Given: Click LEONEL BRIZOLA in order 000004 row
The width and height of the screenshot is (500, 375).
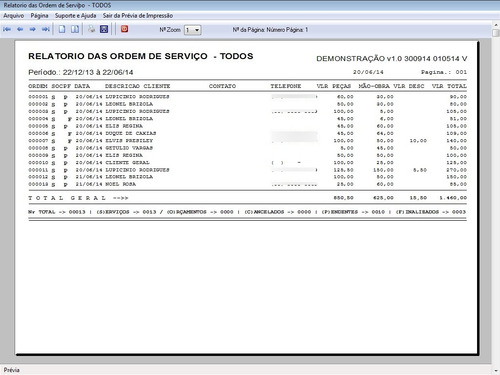Looking at the screenshot, I should click(129, 119).
